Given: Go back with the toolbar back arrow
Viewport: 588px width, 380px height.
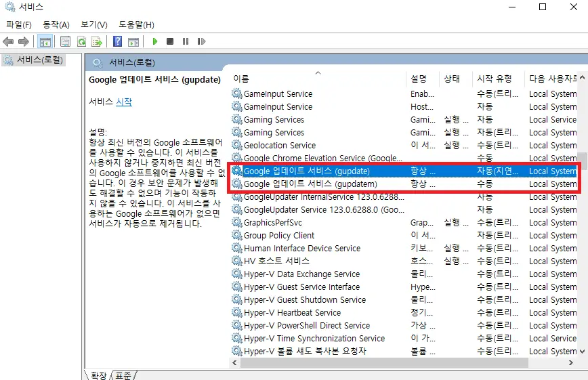Looking at the screenshot, I should (8, 41).
